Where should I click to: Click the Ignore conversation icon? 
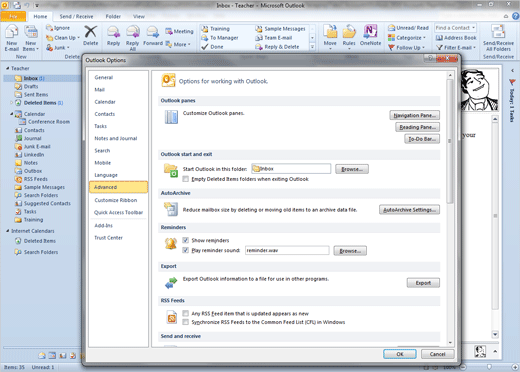(x=49, y=28)
